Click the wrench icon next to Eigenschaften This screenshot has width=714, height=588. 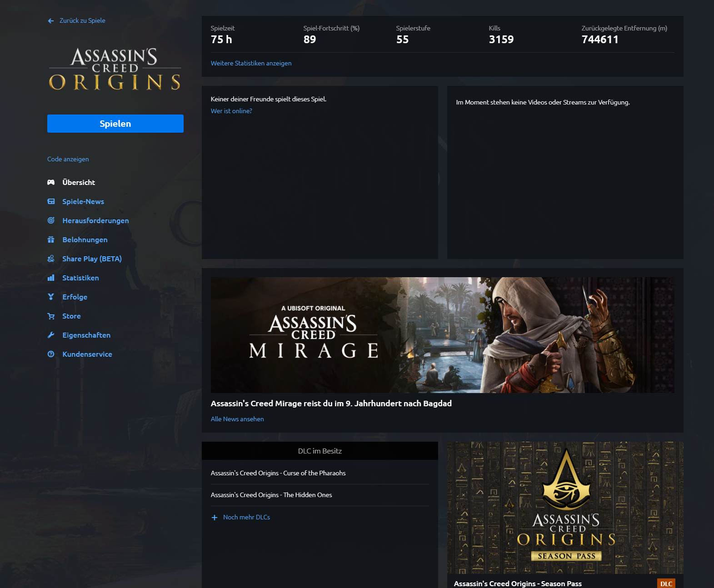coord(51,335)
